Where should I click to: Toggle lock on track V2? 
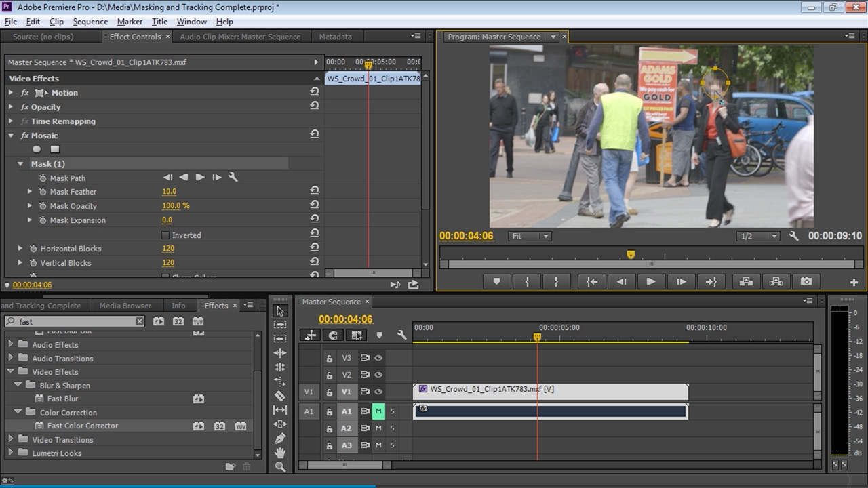(330, 375)
